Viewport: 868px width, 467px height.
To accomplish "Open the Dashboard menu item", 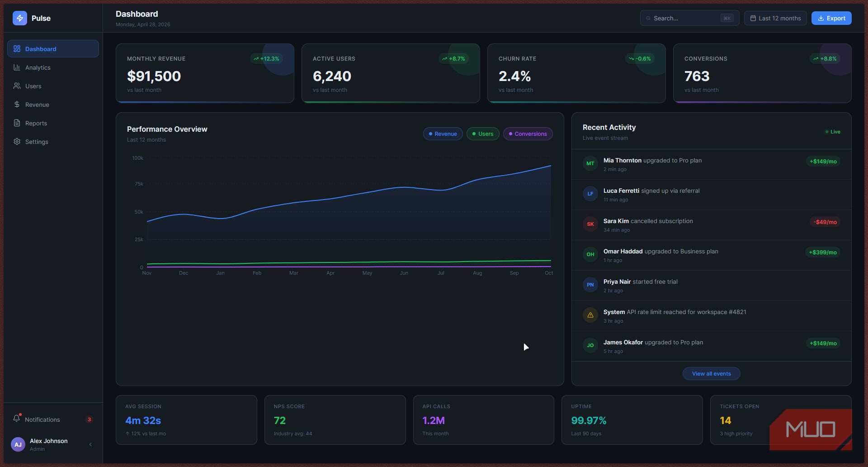I will pyautogui.click(x=53, y=49).
